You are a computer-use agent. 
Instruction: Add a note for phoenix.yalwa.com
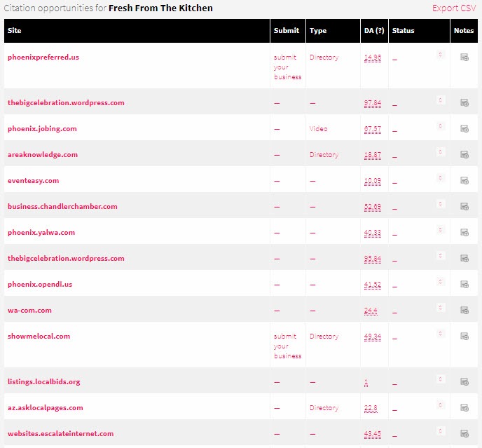coord(464,232)
